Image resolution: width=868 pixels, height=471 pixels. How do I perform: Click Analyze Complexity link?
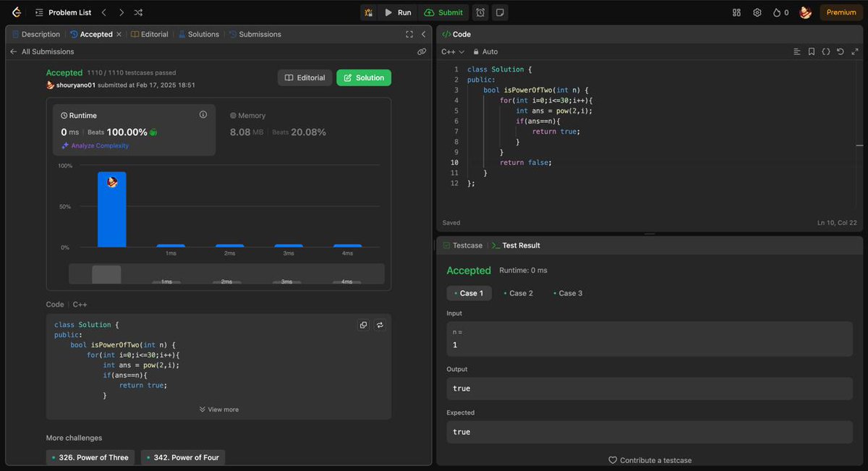(95, 145)
